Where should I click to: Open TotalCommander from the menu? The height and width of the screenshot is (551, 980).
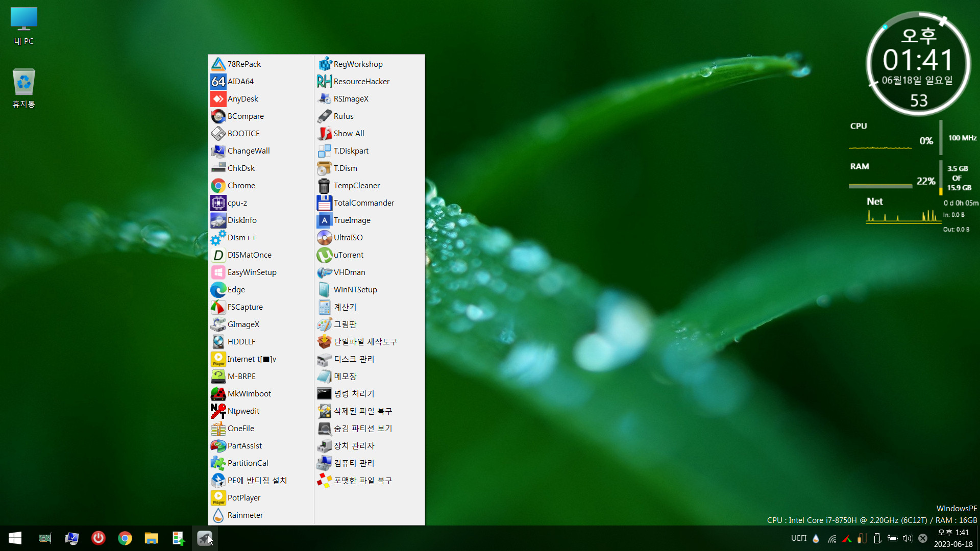click(370, 203)
